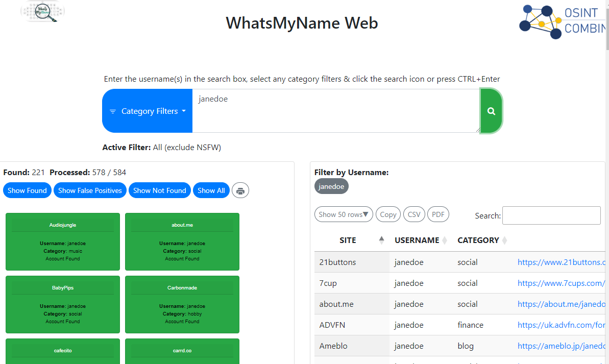Image resolution: width=609 pixels, height=364 pixels.
Task: Select the 21buttons site cell
Action: point(352,262)
